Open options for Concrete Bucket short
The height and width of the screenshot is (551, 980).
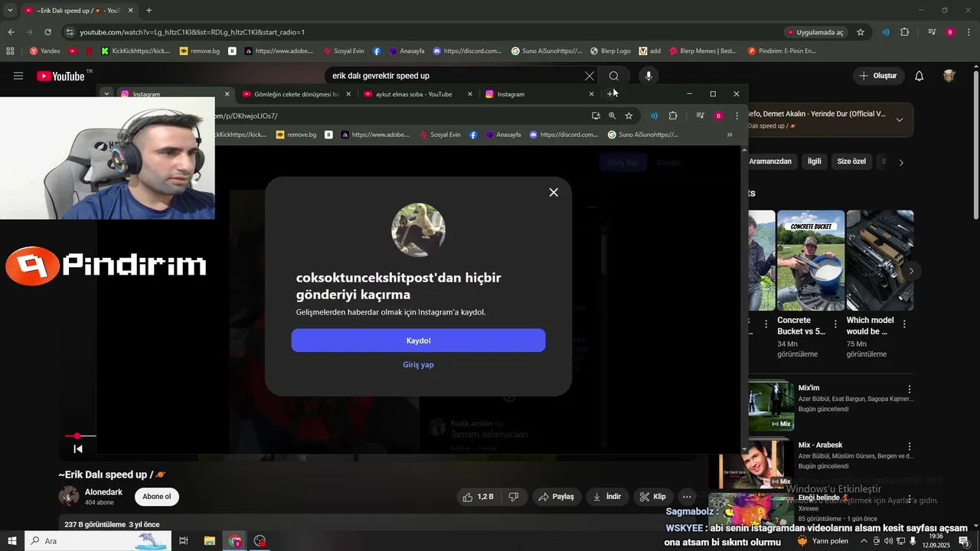pos(835,324)
